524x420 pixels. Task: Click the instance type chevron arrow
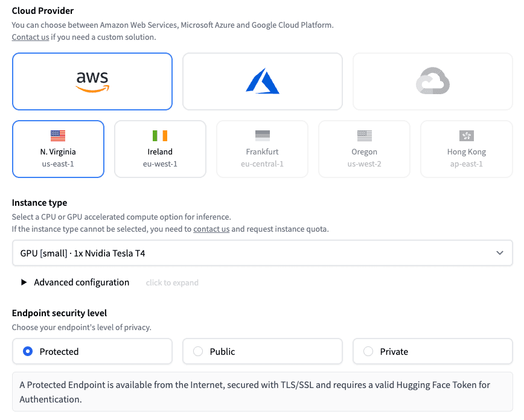(500, 253)
